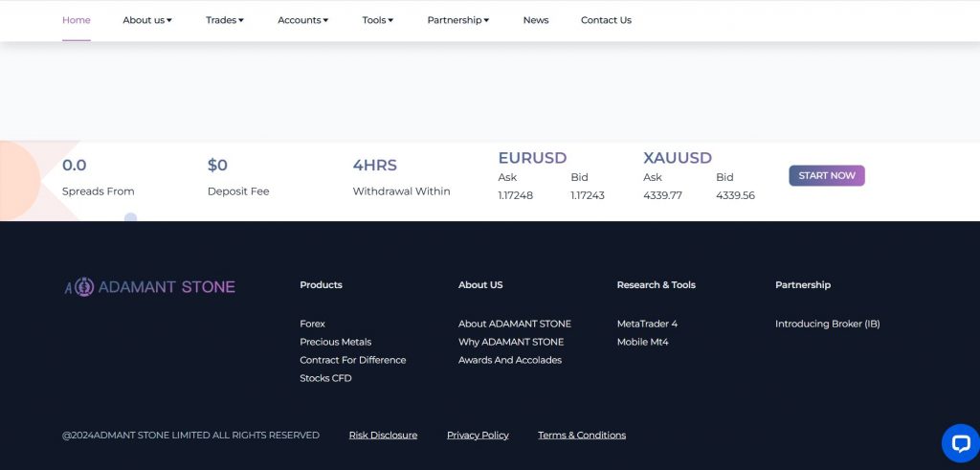Open Introducing Broker (IB) link
The height and width of the screenshot is (470, 980).
click(x=827, y=324)
